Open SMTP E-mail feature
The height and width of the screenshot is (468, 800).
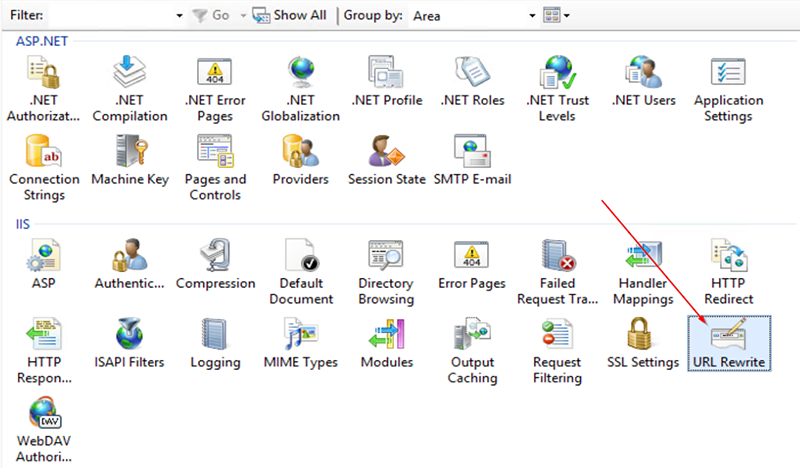pos(472,160)
